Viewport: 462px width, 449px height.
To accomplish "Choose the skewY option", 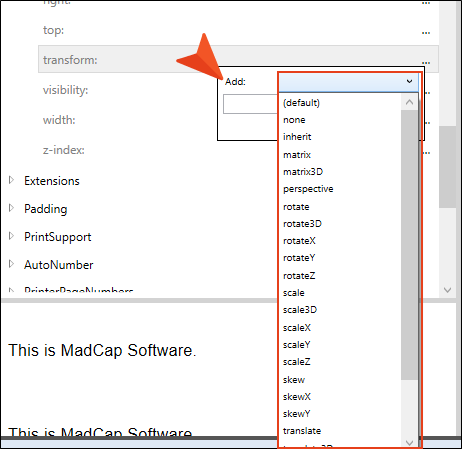I will (x=296, y=414).
